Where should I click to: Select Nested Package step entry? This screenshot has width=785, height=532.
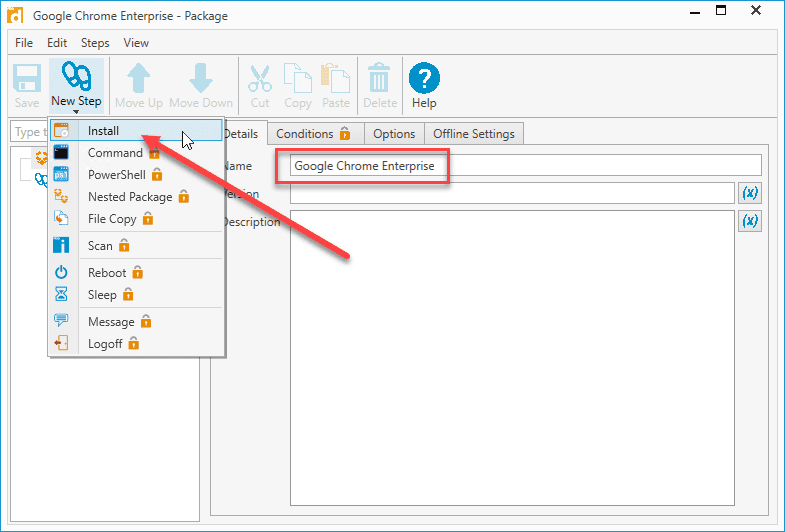(x=136, y=197)
